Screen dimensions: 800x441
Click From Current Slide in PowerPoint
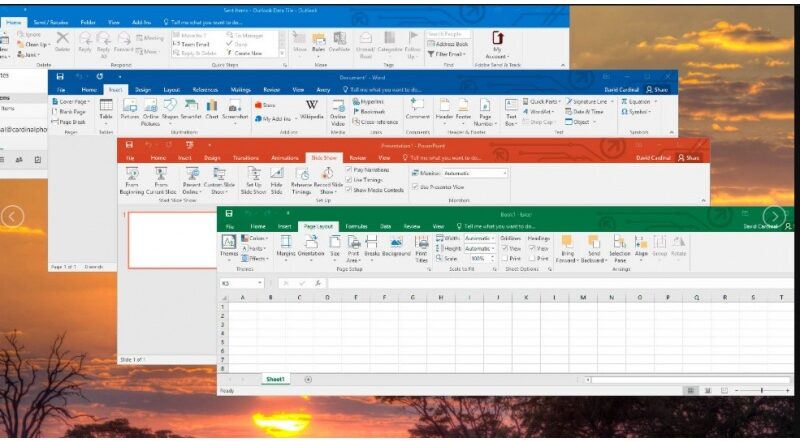pos(161,181)
